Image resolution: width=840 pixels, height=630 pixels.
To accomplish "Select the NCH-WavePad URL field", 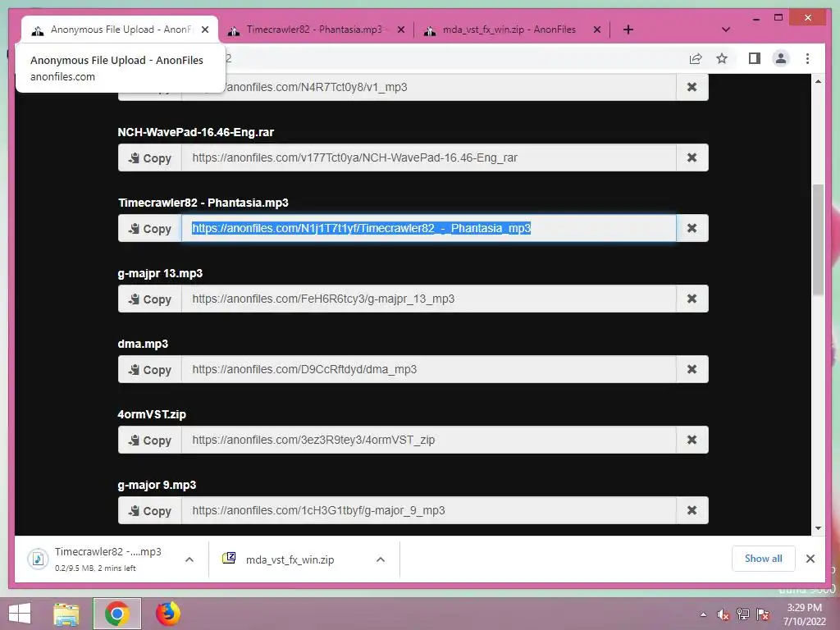I will (429, 158).
